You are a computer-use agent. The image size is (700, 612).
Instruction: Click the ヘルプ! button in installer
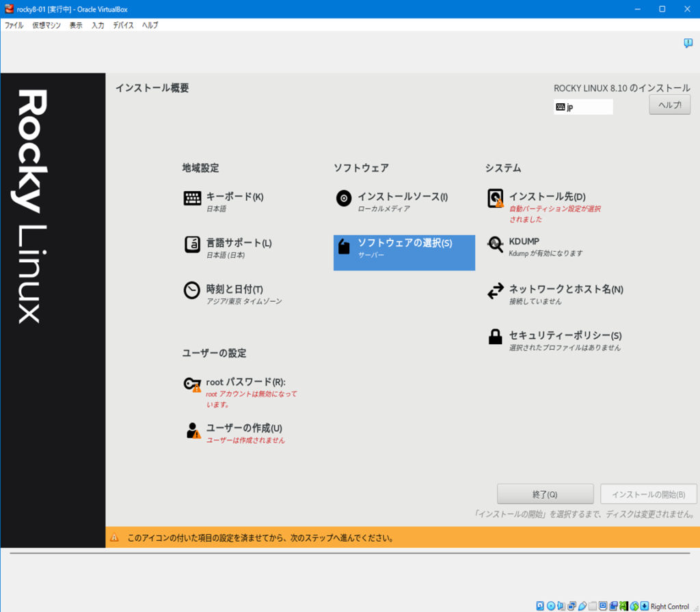pos(670,105)
